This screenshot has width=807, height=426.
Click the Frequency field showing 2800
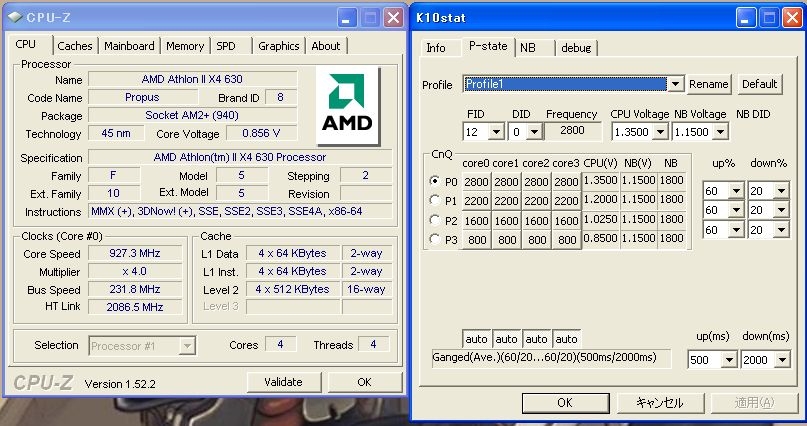coord(572,131)
